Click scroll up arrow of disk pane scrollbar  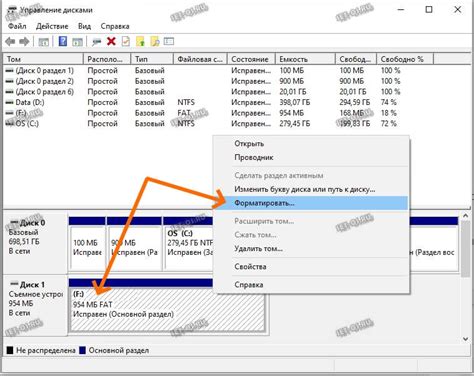click(x=465, y=216)
